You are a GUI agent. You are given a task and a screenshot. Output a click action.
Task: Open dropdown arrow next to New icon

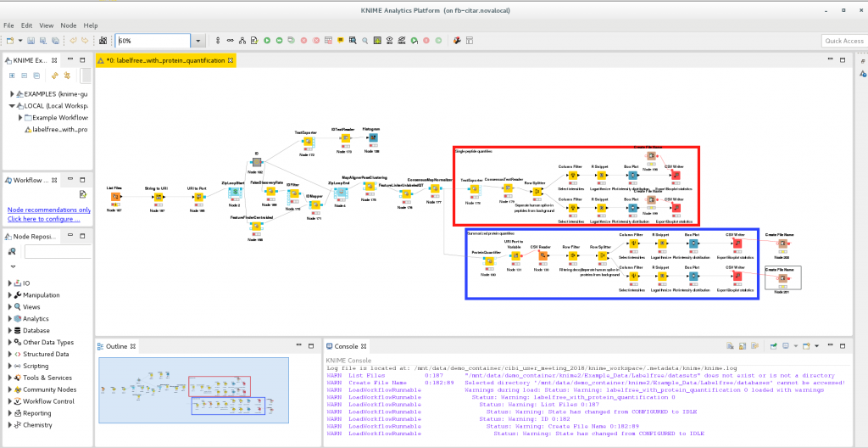(20, 41)
